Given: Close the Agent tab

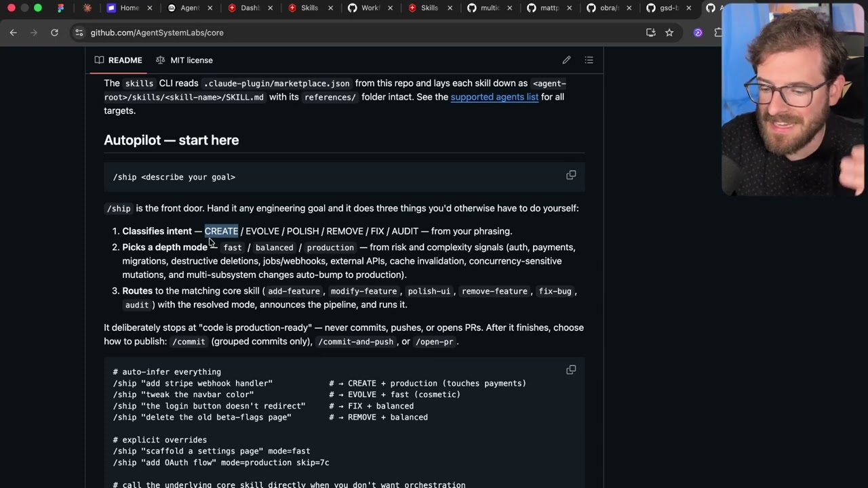Looking at the screenshot, I should coord(210,8).
